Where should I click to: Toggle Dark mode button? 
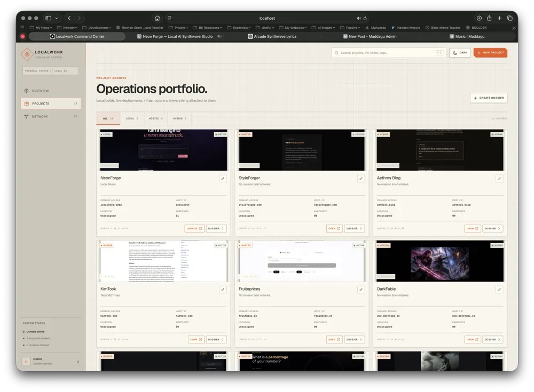460,53
